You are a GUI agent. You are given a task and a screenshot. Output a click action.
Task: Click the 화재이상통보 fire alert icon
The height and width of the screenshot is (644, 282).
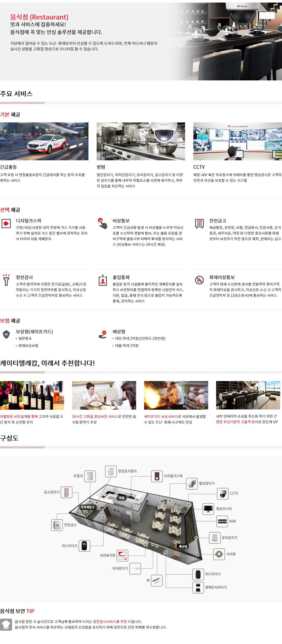pyautogui.click(x=199, y=280)
